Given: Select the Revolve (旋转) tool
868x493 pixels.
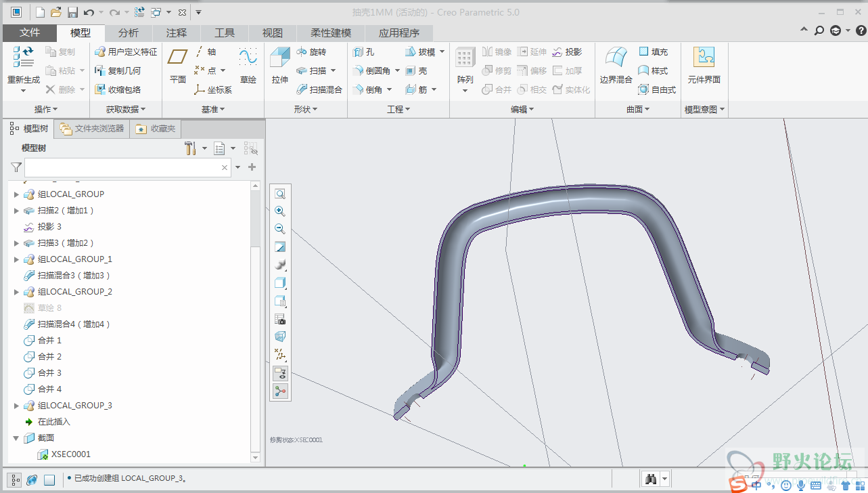Looking at the screenshot, I should pos(311,51).
